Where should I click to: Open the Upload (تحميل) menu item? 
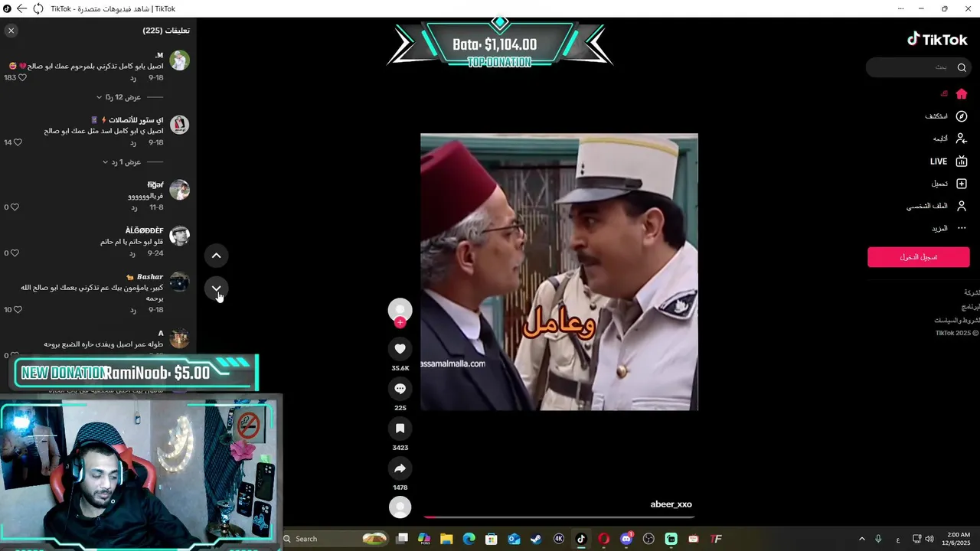(x=949, y=184)
